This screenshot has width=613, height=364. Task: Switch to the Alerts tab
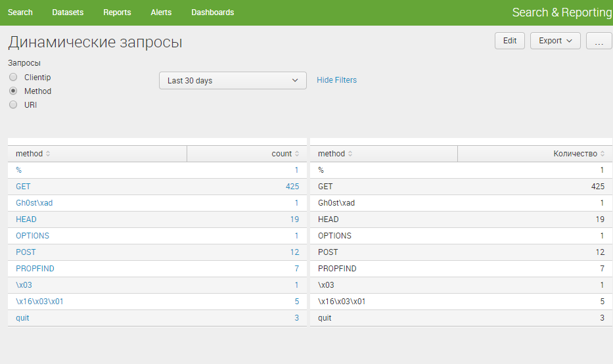161,12
